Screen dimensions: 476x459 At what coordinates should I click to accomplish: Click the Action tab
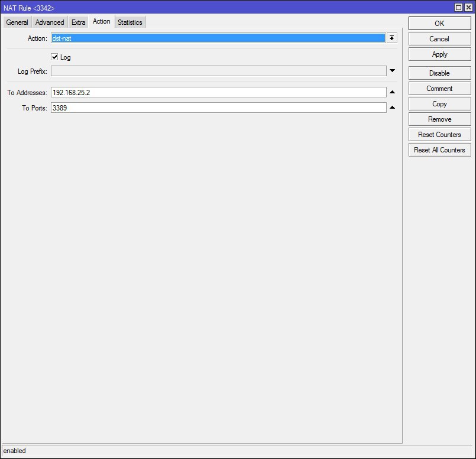click(x=101, y=21)
